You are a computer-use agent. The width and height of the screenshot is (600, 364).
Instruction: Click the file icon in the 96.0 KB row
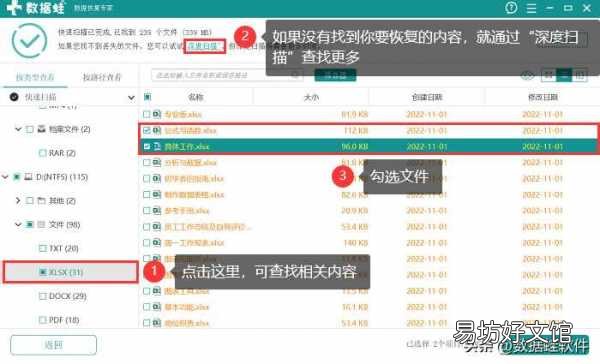click(157, 146)
